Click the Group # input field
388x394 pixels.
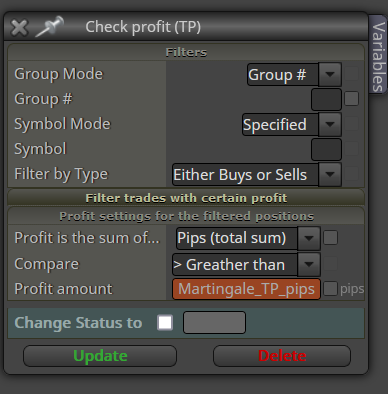[326, 99]
